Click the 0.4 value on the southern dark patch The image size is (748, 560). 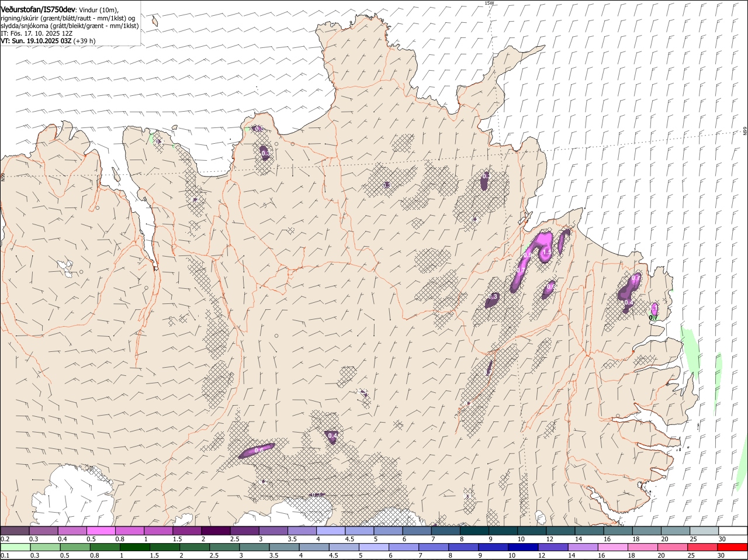click(333, 435)
